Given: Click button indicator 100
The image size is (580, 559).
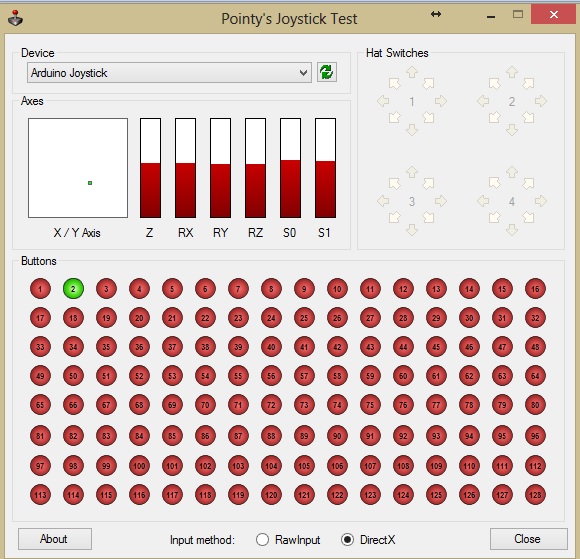Looking at the screenshot, I should click(x=139, y=465).
